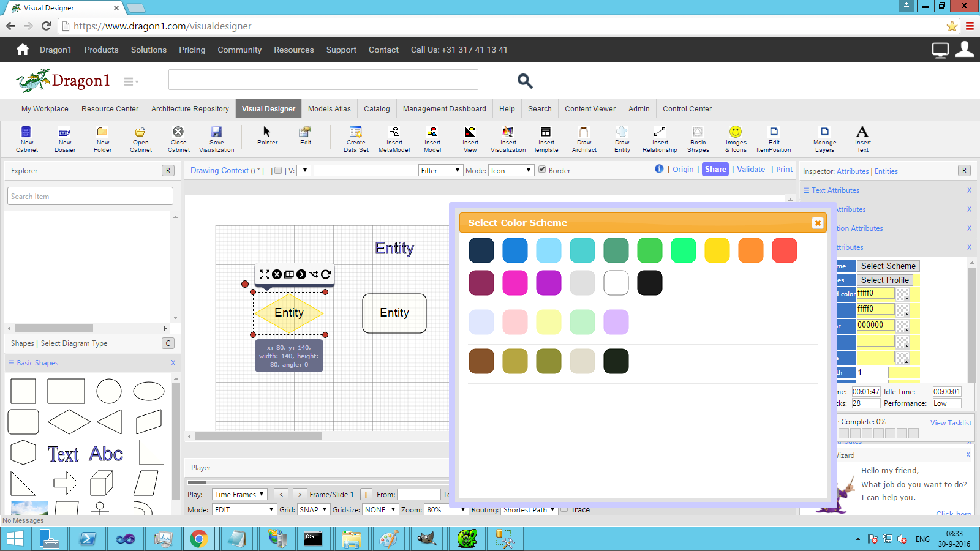980x551 pixels.
Task: Open the Grid SNAP dropdown
Action: pos(313,509)
